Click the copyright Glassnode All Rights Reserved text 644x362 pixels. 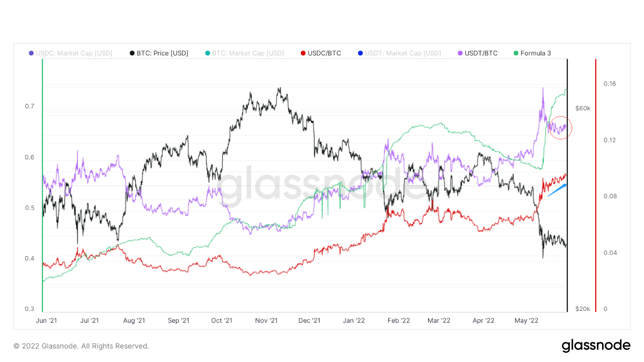[81, 346]
